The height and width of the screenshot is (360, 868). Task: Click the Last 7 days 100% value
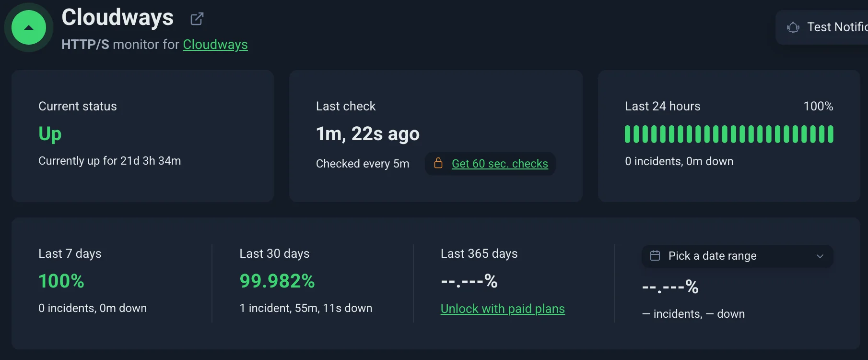(x=61, y=281)
